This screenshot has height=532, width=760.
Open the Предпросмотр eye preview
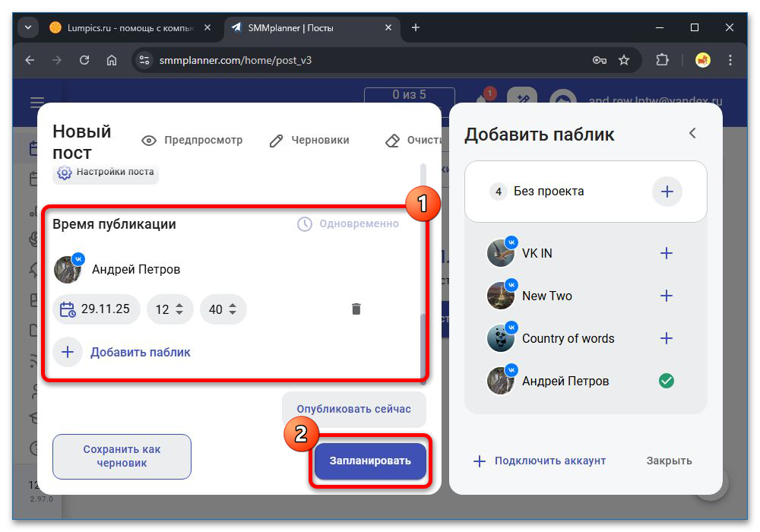(192, 141)
